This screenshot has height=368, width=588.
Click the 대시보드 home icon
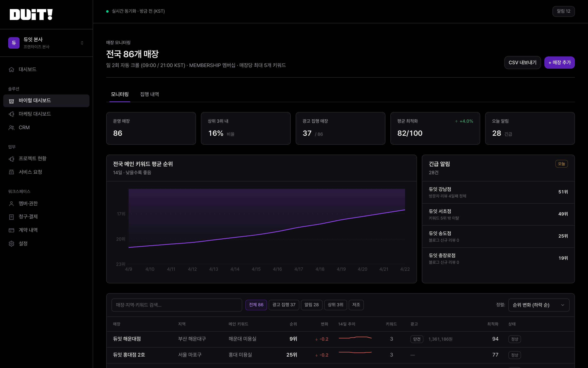click(x=11, y=70)
